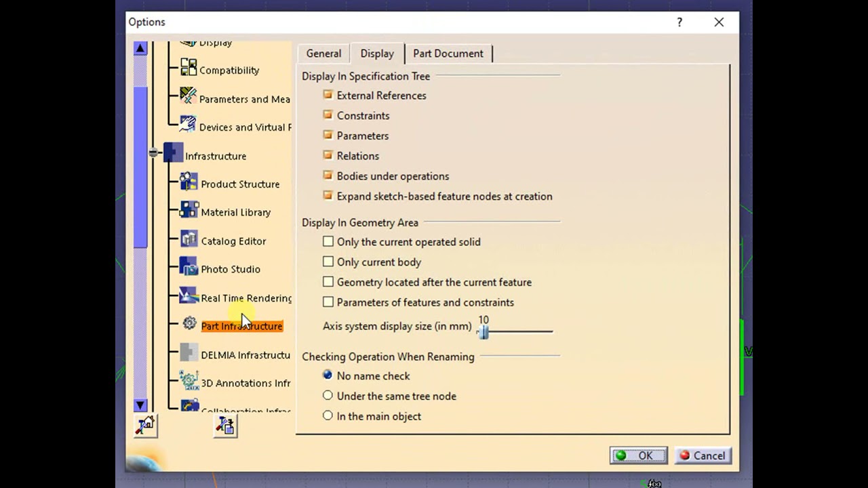
Task: Select Compatibility tree entry
Action: pyautogui.click(x=229, y=70)
